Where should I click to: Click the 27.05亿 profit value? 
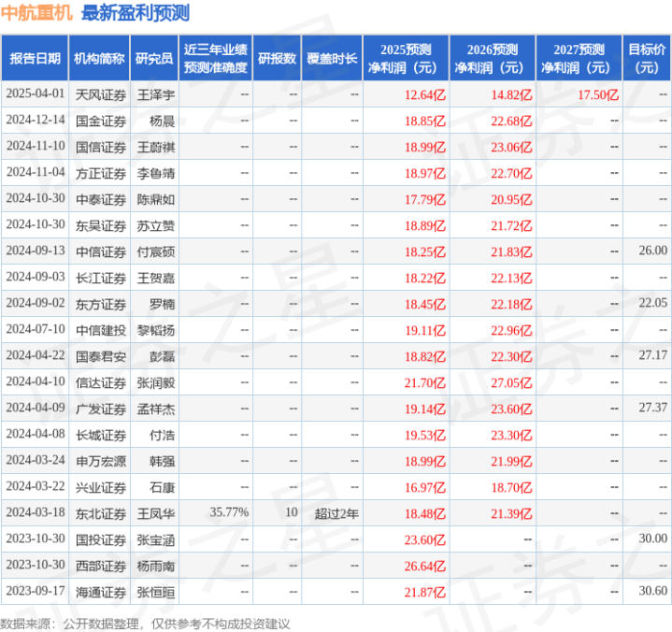pos(512,382)
